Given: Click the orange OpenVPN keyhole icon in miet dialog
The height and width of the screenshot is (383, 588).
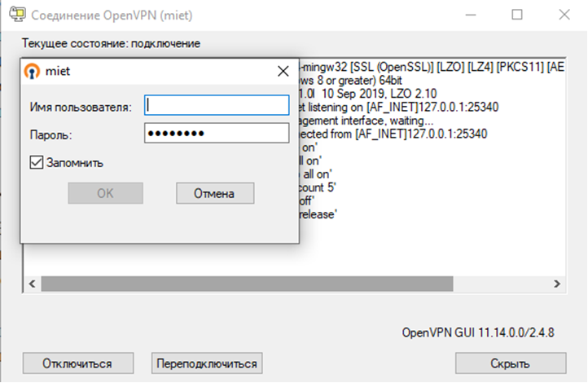Looking at the screenshot, I should click(x=32, y=71).
